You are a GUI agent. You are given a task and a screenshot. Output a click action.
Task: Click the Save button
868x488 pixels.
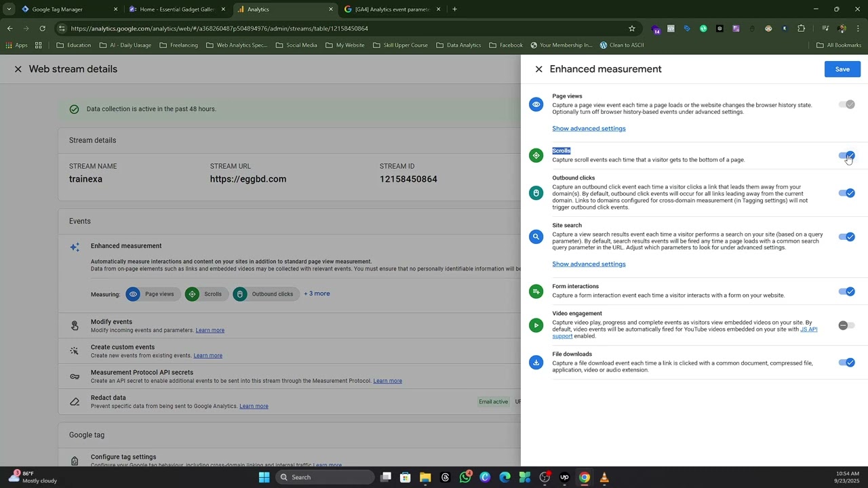coord(842,69)
